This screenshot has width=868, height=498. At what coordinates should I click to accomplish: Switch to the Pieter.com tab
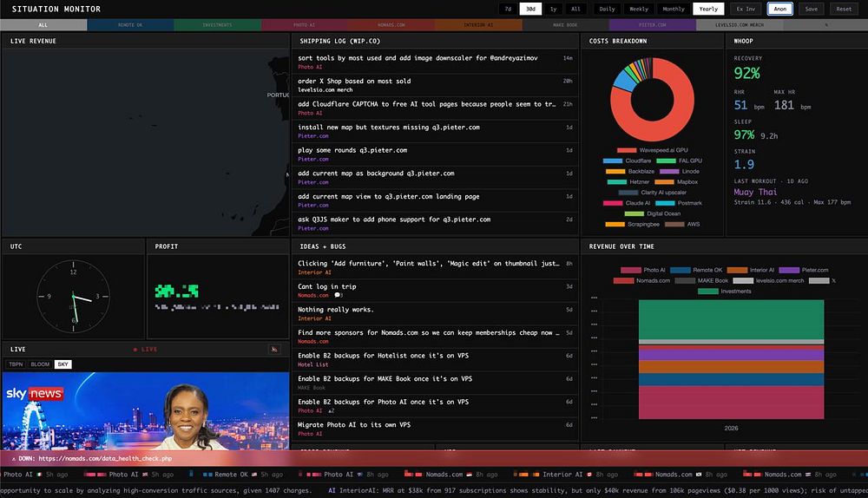coord(652,25)
